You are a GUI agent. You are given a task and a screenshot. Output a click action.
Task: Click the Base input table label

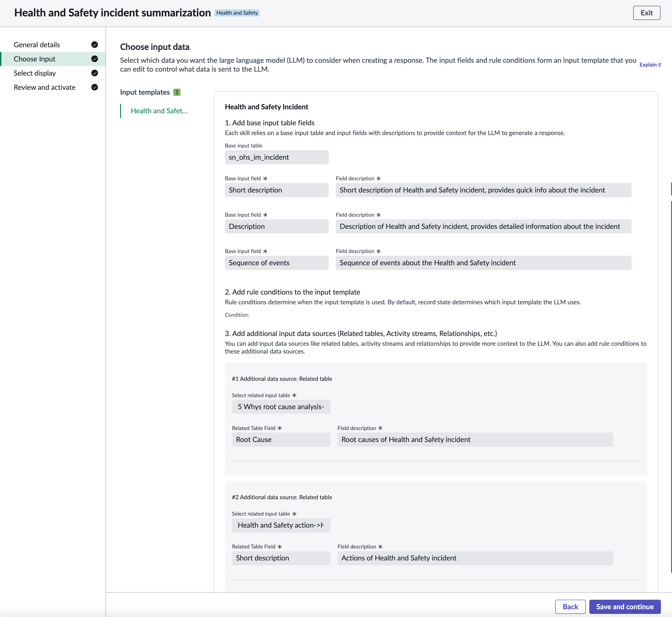[244, 145]
